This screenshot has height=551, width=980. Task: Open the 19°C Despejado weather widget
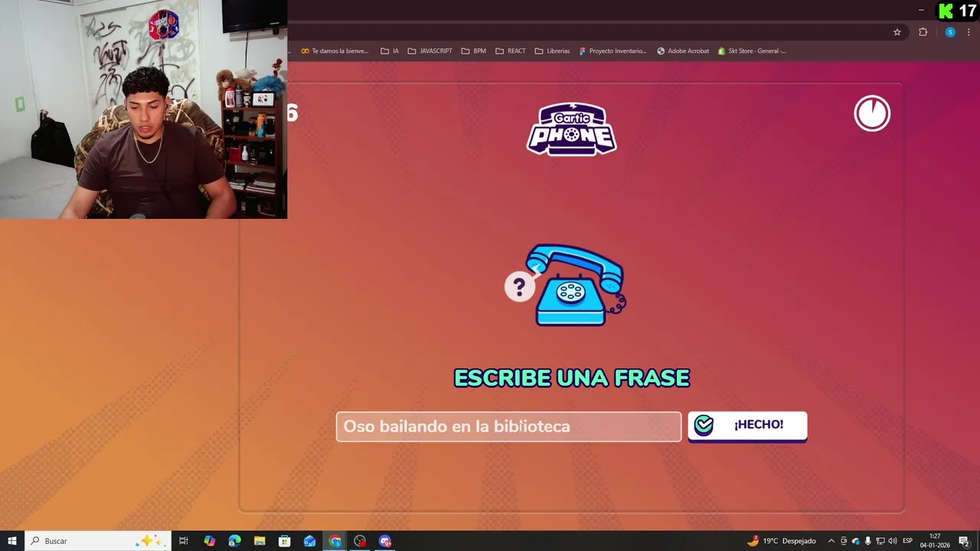782,541
